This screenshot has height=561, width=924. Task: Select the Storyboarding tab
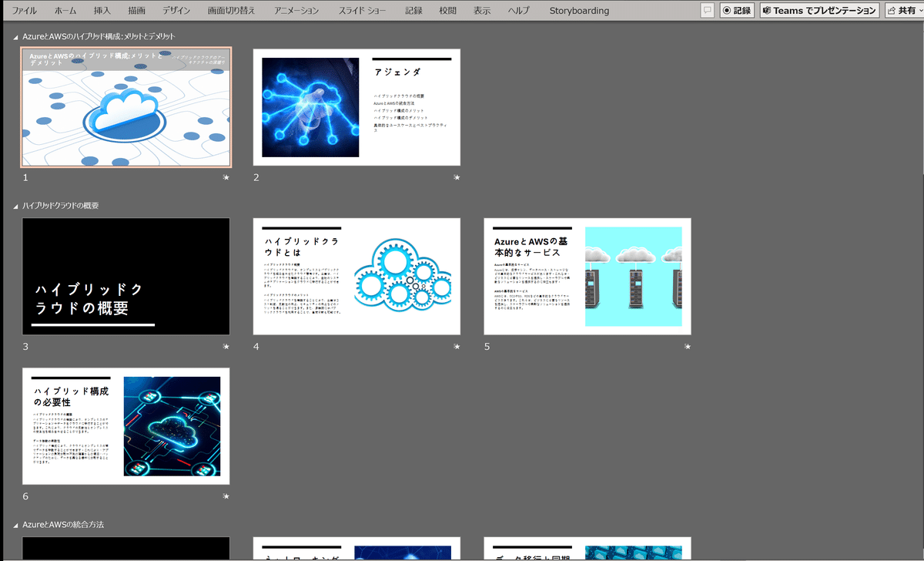579,11
